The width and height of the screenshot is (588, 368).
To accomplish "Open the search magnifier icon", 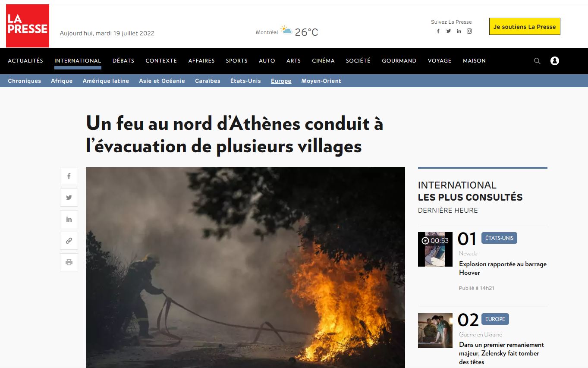I will coord(537,61).
